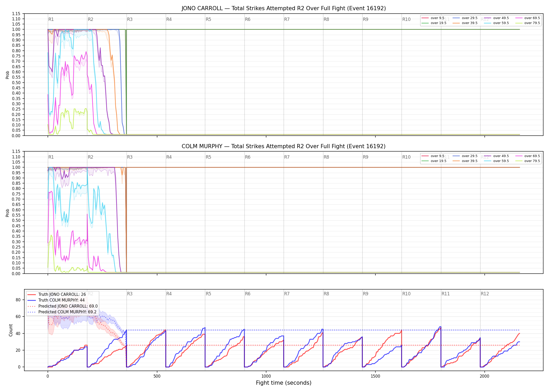Click the R8 label in the top chart
The width and height of the screenshot is (549, 392).
tap(326, 19)
